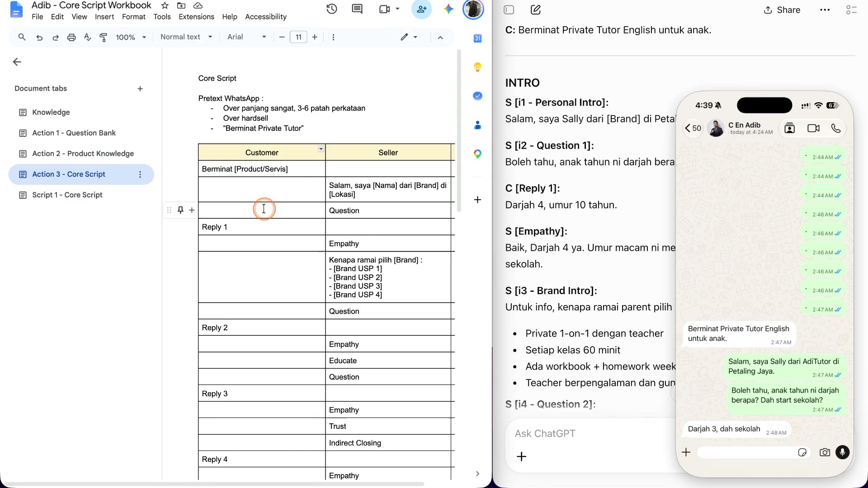Open Google Maps side panel icon
Viewport: 868px width, 488px height.
477,154
